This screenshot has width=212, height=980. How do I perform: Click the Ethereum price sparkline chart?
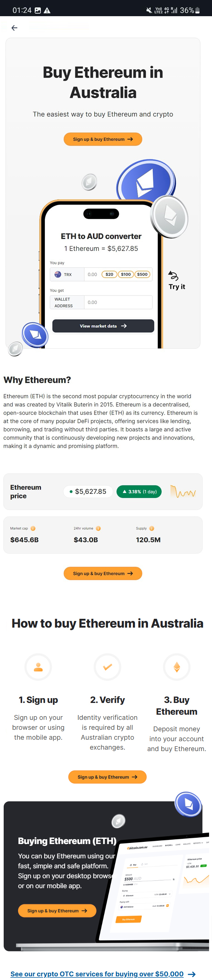(x=183, y=492)
